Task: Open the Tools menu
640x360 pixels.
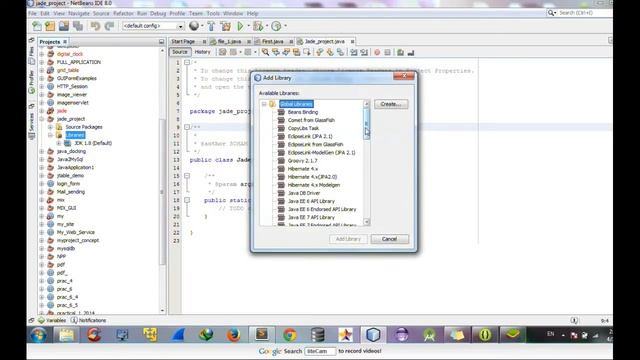Action: tap(213, 13)
